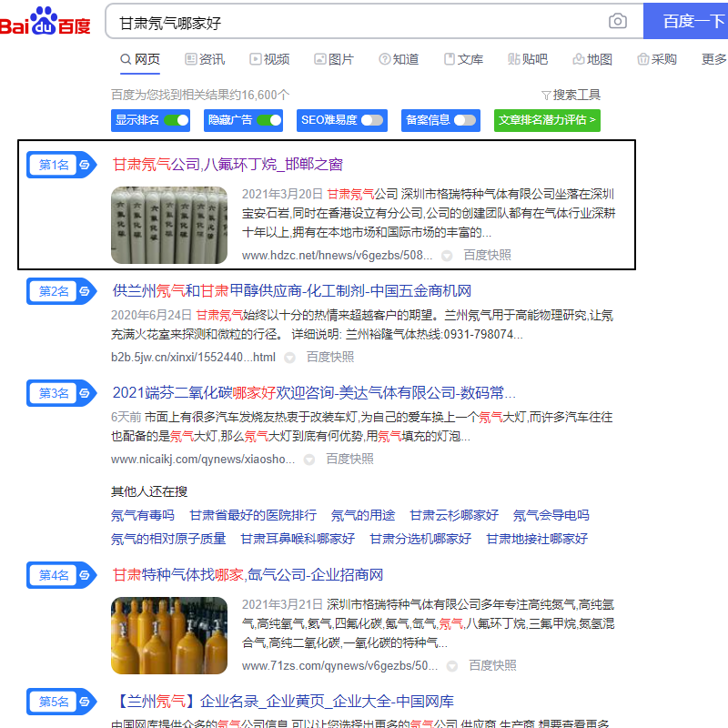Image resolution: width=728 pixels, height=728 pixels.
Task: Switch to 文库 tab
Action: (x=463, y=59)
